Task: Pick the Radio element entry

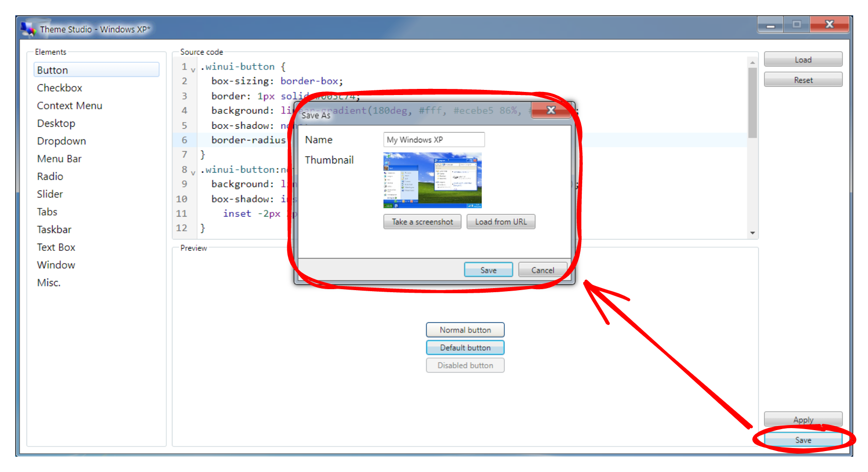Action: (50, 177)
